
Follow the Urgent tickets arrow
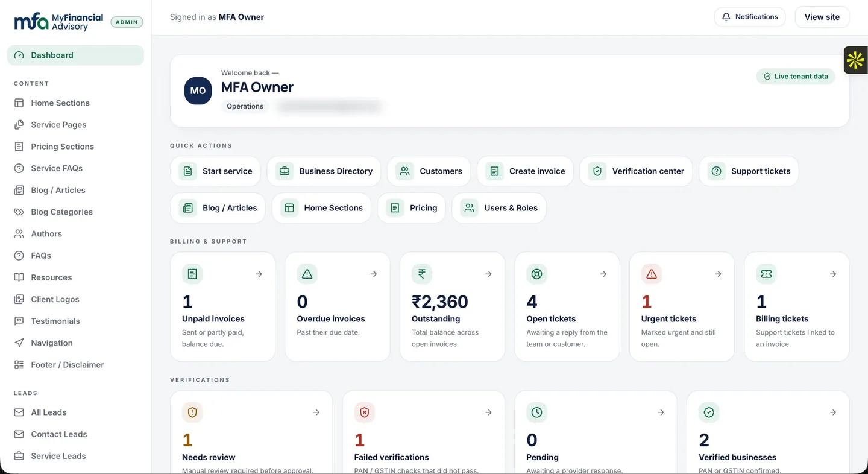click(718, 274)
